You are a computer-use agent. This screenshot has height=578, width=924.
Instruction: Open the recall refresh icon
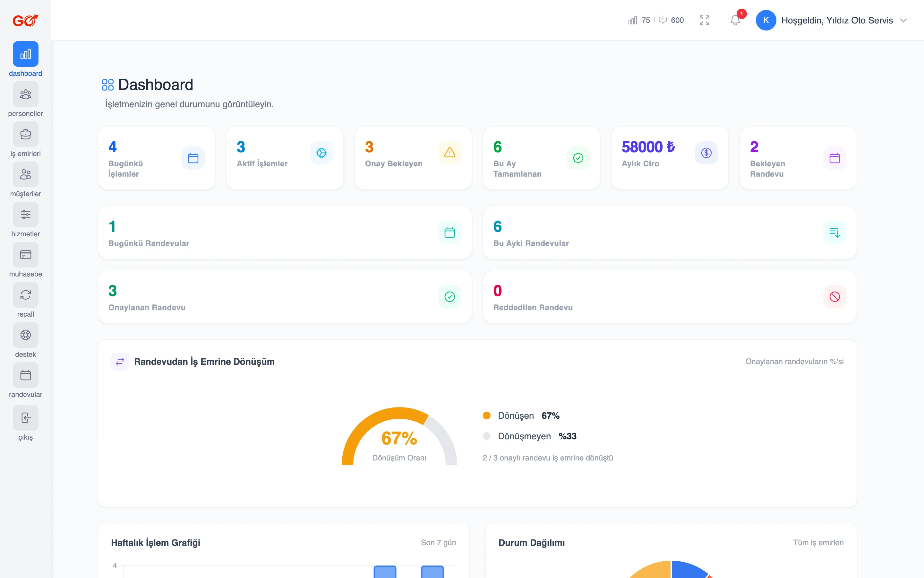coord(26,295)
